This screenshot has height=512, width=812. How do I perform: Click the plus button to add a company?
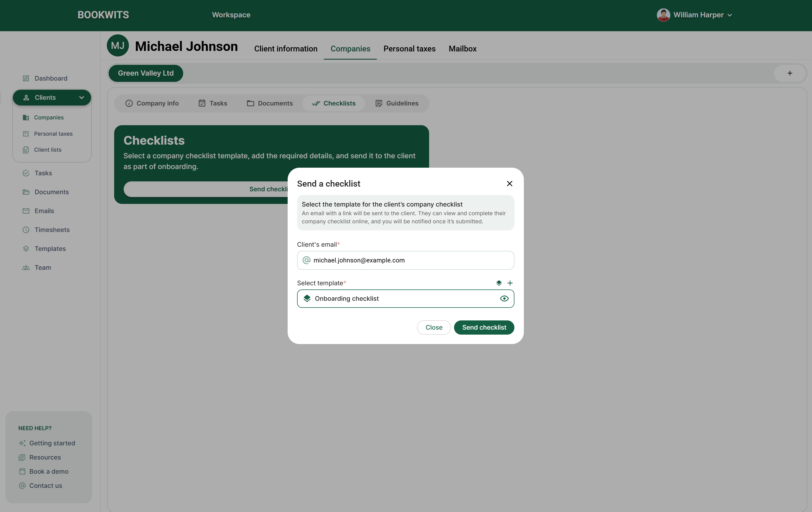tap(790, 73)
